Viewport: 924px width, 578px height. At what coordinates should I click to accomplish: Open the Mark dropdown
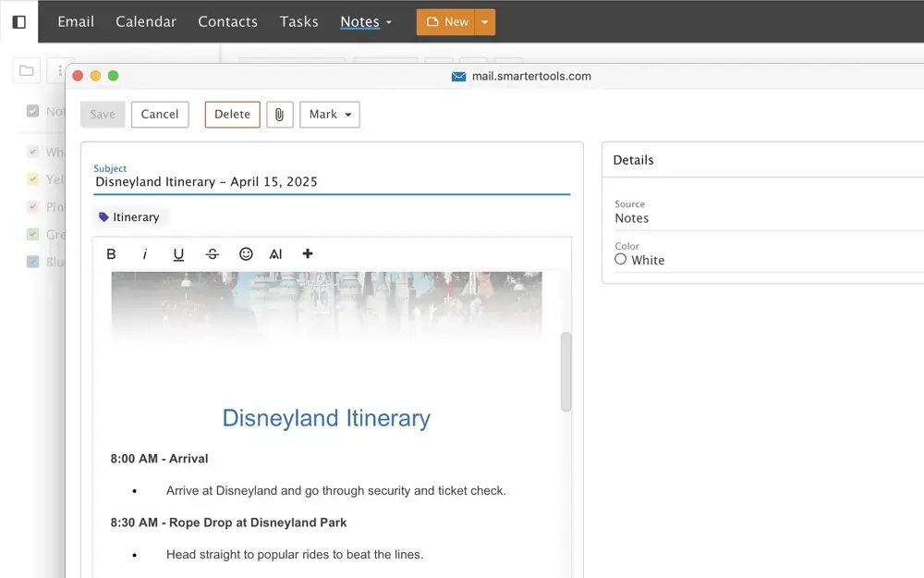(x=329, y=115)
